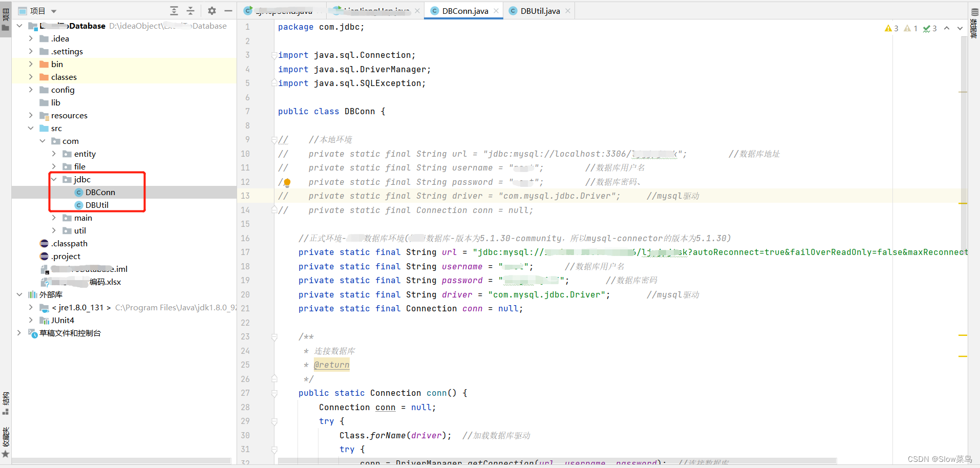Switch to the DBConn.java tab
This screenshot has height=468, width=980.
point(465,11)
